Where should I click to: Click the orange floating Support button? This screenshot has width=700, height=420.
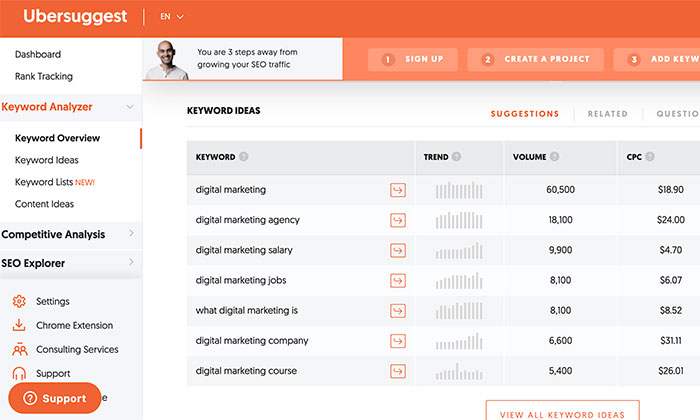click(x=54, y=398)
